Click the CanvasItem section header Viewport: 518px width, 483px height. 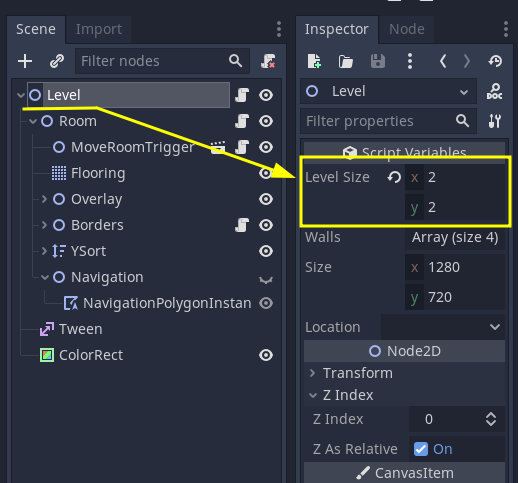[404, 473]
